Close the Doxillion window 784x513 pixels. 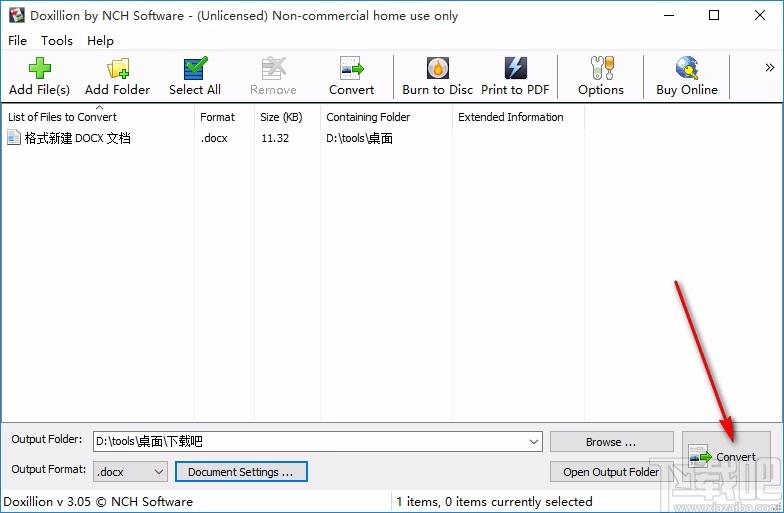click(760, 16)
